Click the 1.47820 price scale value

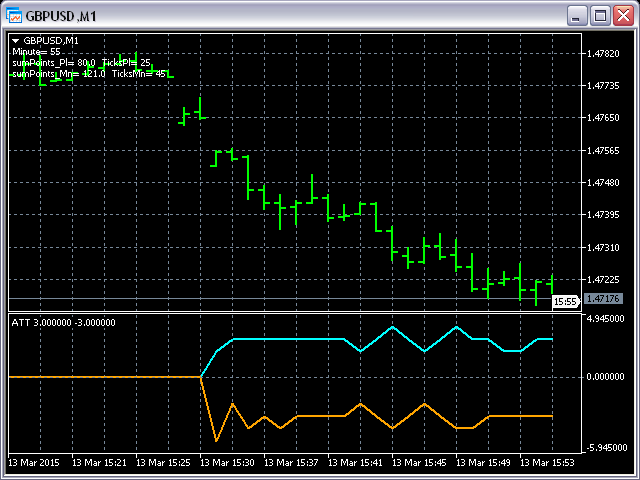(604, 54)
